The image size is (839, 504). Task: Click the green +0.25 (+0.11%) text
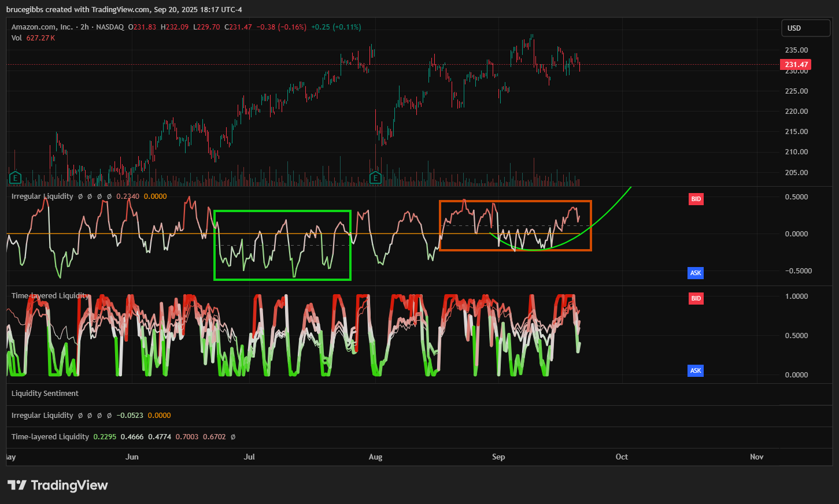tap(336, 27)
